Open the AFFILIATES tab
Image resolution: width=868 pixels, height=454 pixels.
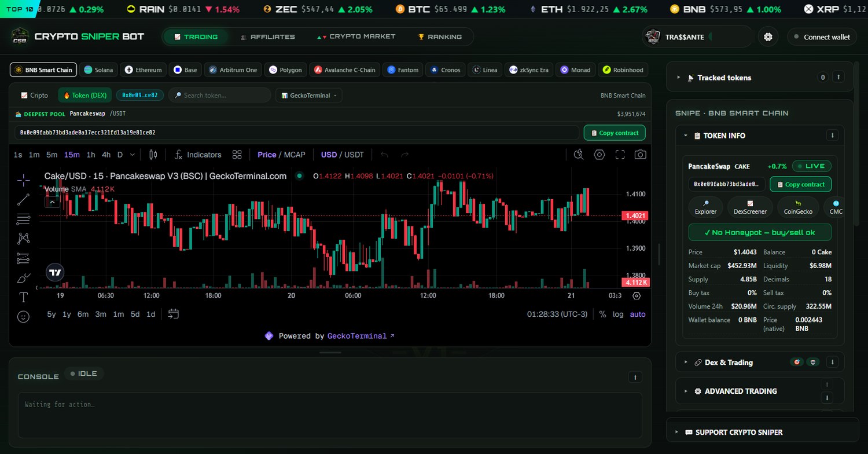pos(267,36)
